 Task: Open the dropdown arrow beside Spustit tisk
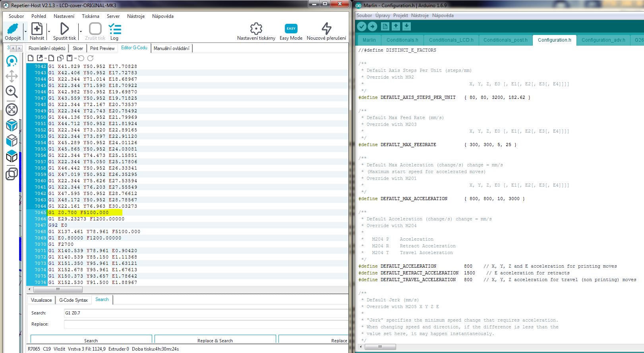point(80,31)
